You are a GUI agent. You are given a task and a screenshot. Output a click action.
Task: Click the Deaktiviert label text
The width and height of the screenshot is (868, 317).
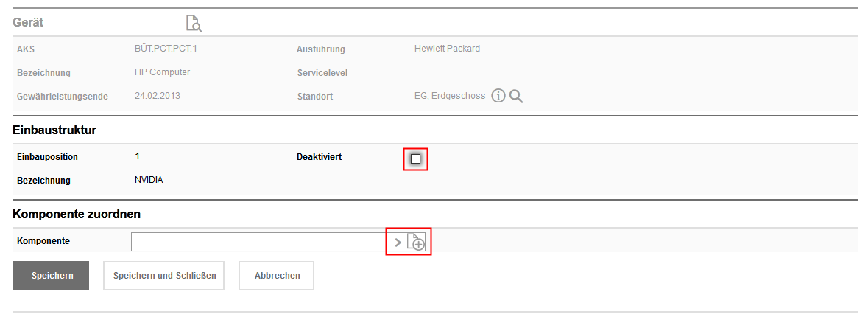point(319,157)
